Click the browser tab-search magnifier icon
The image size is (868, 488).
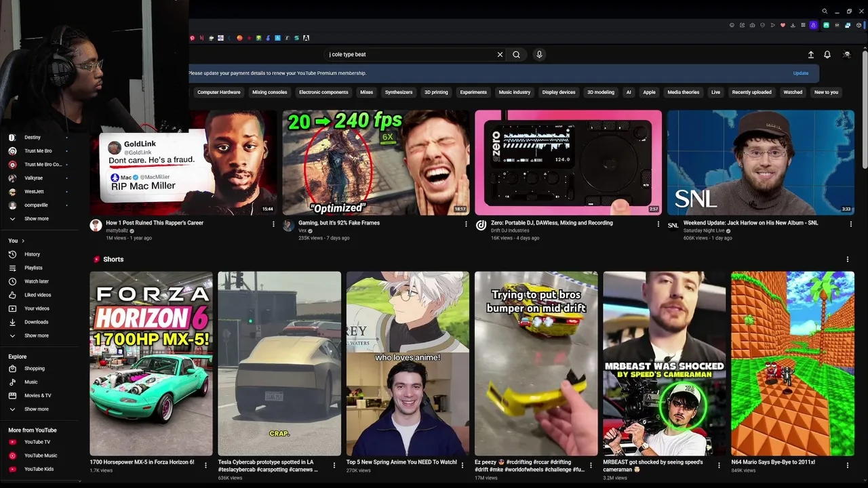(x=825, y=11)
